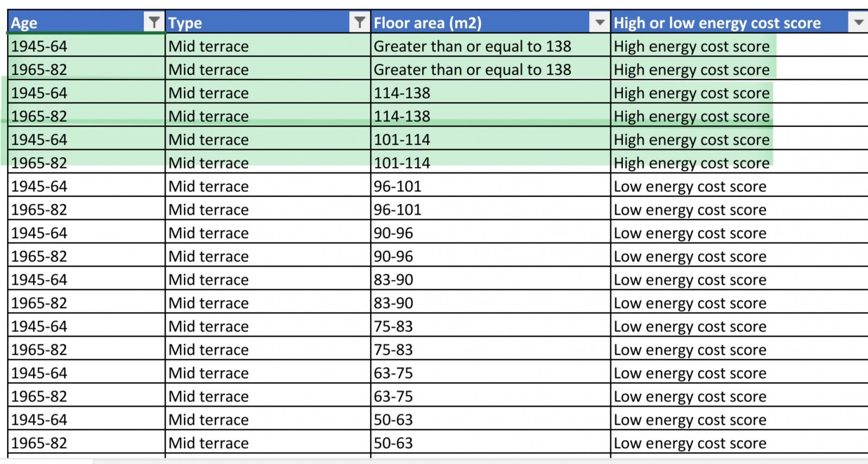Select the 75-83 floor area cell for 1965-82

pos(393,350)
